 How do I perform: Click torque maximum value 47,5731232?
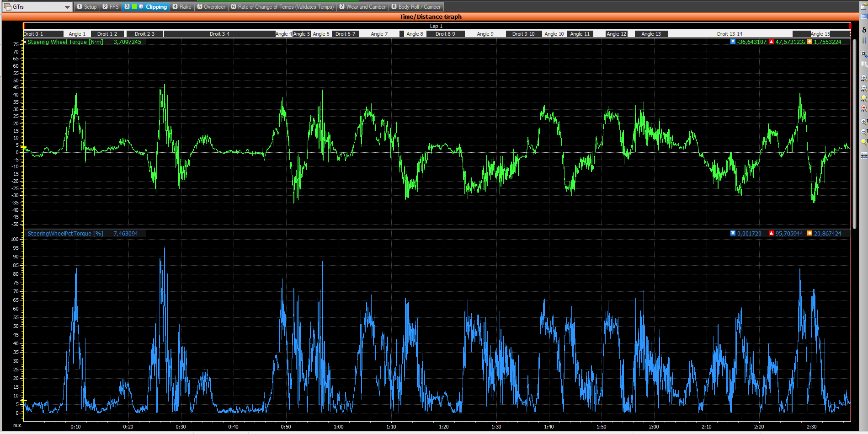[790, 42]
